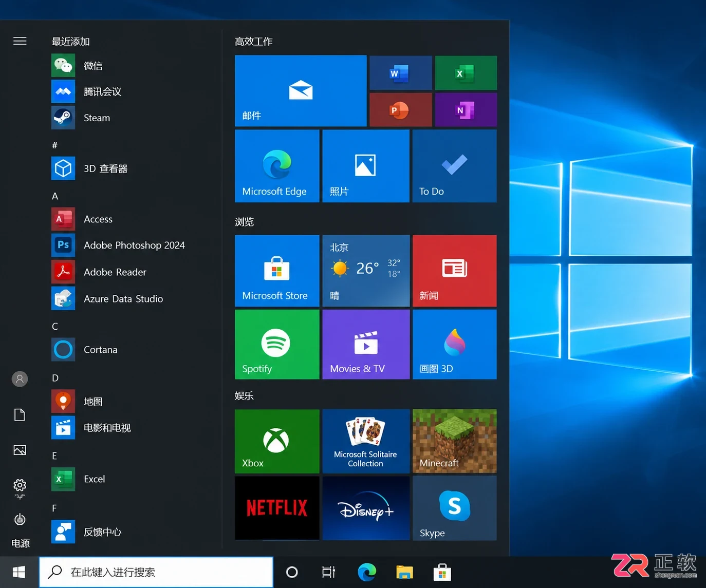This screenshot has width=706, height=588.
Task: Click the A letter index header
Action: click(55, 196)
